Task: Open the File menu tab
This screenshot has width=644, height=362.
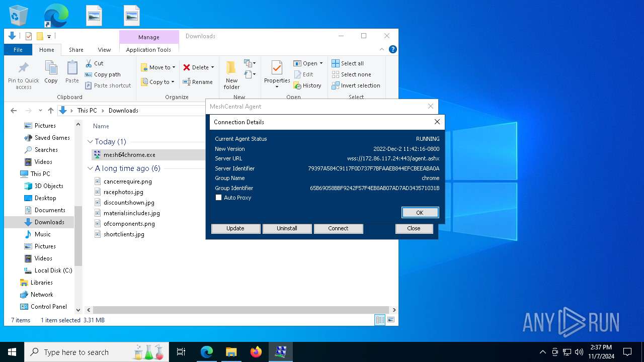Action: click(18, 50)
